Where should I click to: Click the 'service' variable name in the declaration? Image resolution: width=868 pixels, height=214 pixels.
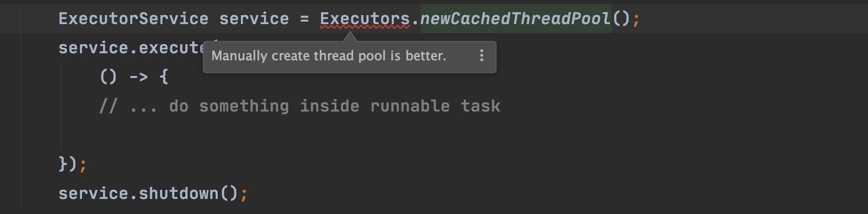click(254, 19)
